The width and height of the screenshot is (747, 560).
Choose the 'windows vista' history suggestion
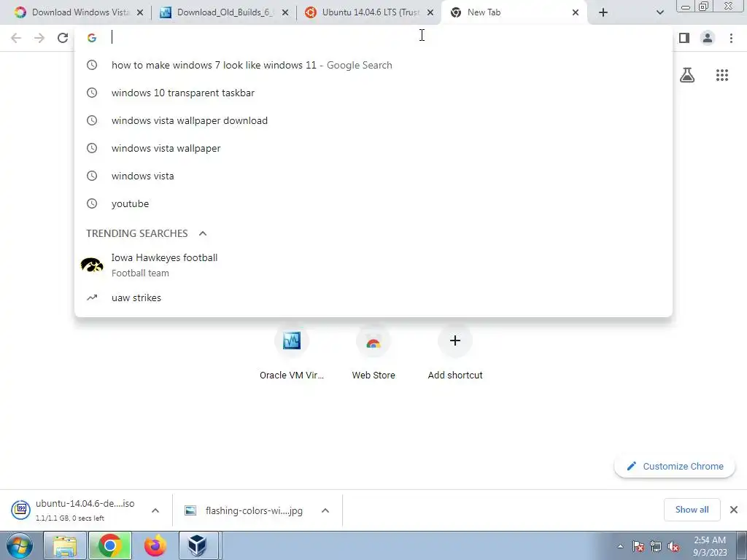click(x=373, y=176)
